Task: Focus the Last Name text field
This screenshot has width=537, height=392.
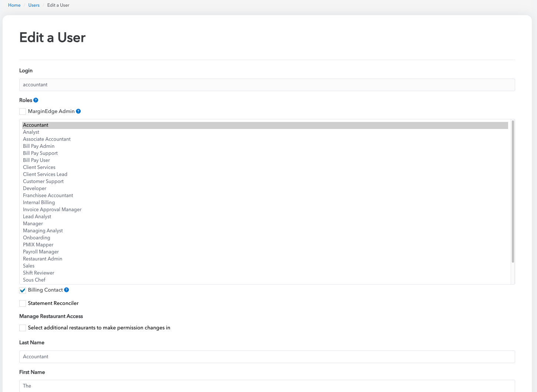Action: click(x=267, y=357)
